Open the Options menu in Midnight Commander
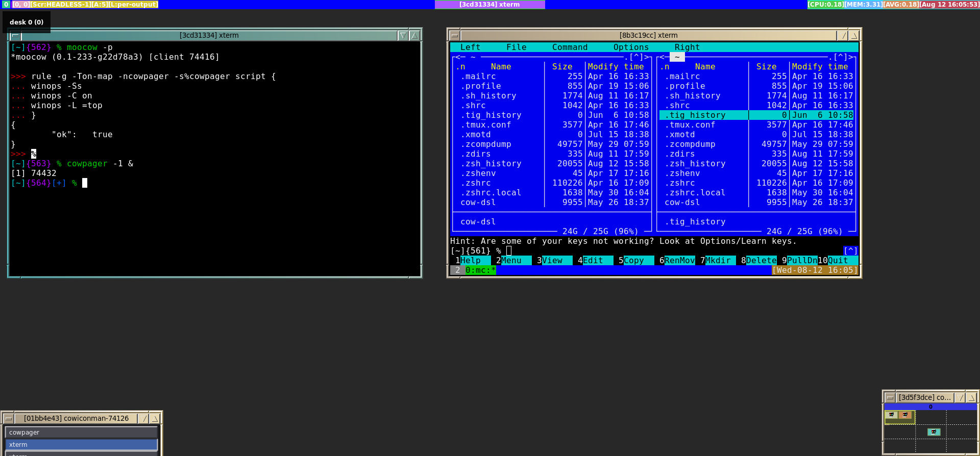The height and width of the screenshot is (456, 980). (631, 47)
